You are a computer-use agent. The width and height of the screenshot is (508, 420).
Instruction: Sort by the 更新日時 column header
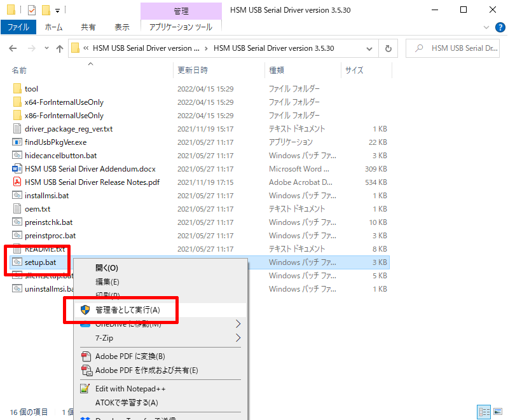click(193, 71)
